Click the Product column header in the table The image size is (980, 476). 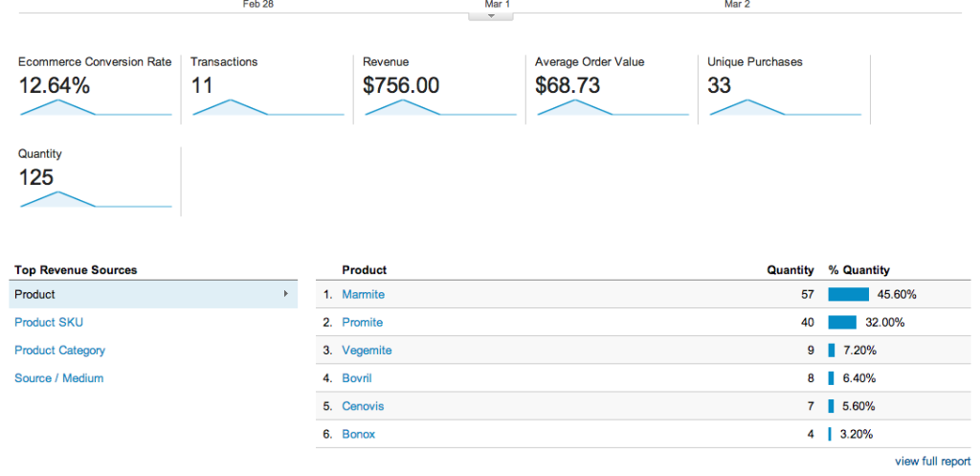coord(365,270)
